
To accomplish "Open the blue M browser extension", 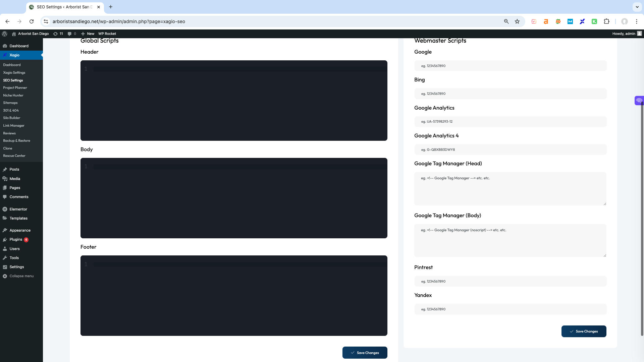I will pos(570,21).
